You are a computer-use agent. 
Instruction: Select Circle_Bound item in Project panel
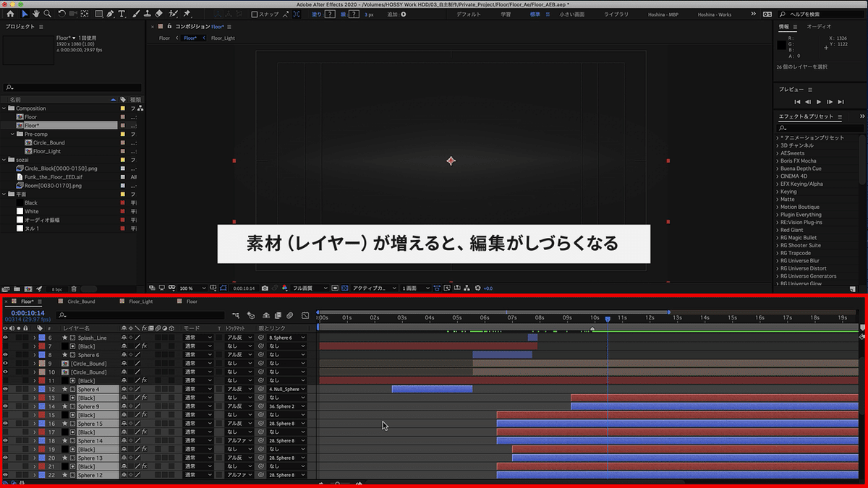click(x=49, y=142)
